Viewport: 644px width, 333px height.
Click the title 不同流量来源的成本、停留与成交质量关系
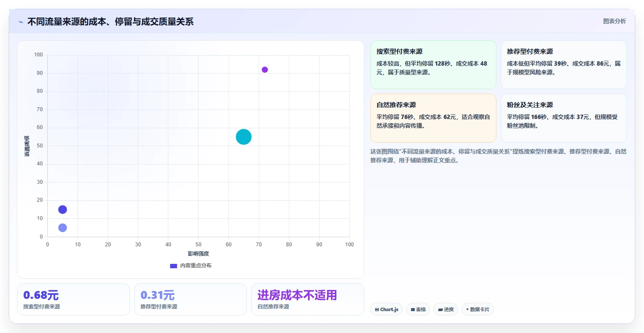(x=110, y=22)
